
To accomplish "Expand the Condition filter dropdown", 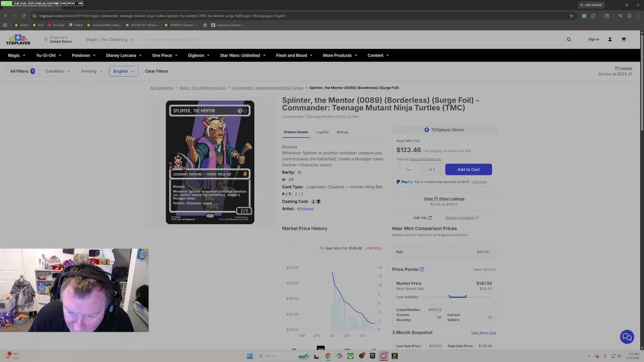I will point(58,71).
